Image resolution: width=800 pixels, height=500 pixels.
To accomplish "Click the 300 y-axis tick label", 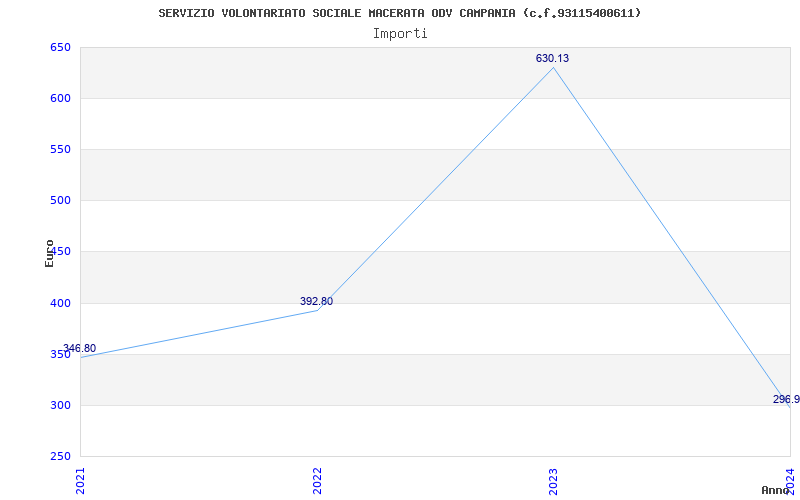I will point(60,406).
